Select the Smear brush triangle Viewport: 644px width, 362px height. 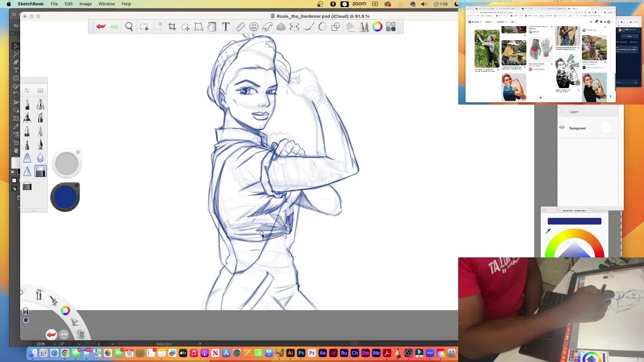(27, 158)
